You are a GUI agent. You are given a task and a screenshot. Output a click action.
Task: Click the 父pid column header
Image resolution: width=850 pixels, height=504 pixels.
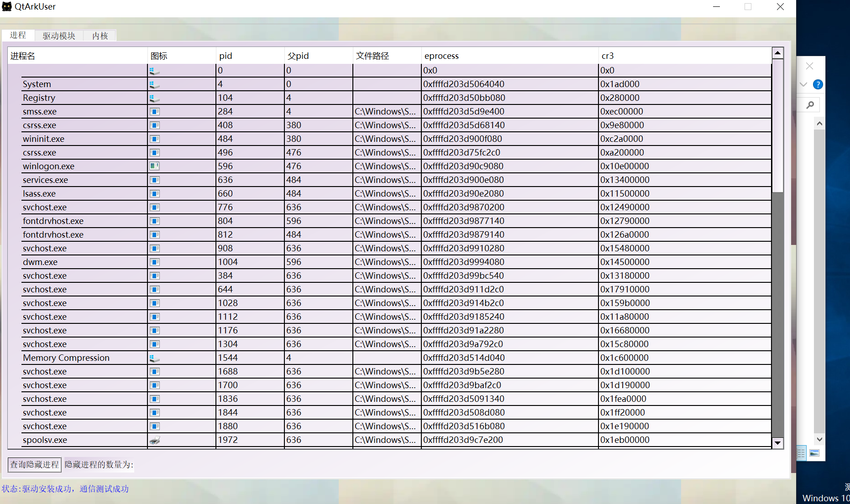[319, 56]
